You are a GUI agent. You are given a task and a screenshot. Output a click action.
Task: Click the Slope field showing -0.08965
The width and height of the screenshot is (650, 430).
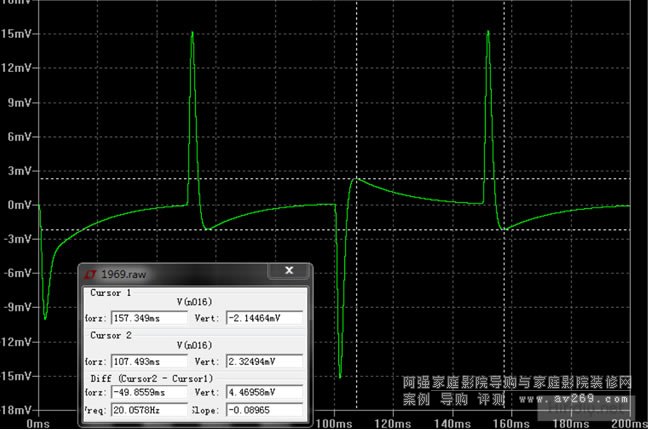tap(263, 410)
